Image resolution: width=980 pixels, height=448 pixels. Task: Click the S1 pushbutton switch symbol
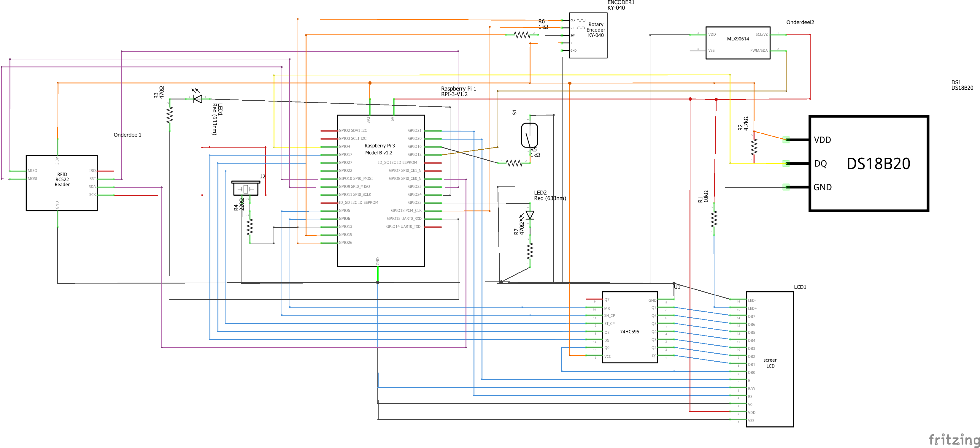pos(529,135)
